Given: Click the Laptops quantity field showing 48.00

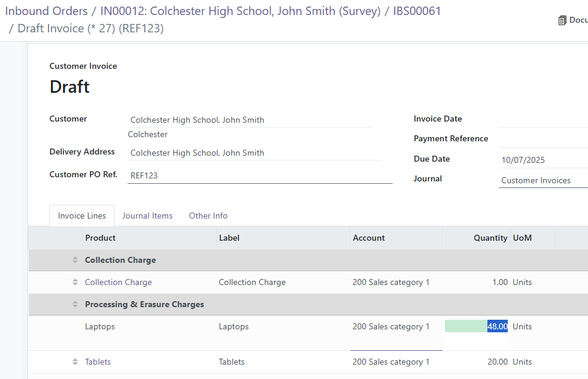Looking at the screenshot, I should 477,326.
